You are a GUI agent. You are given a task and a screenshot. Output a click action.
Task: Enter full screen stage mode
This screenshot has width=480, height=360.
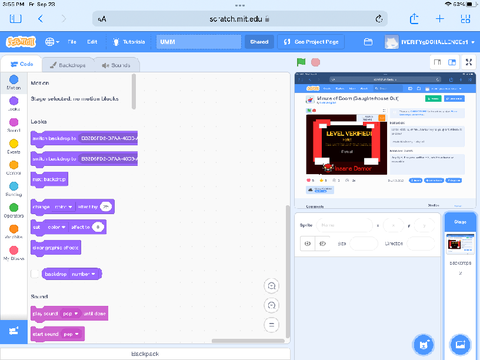click(x=469, y=62)
